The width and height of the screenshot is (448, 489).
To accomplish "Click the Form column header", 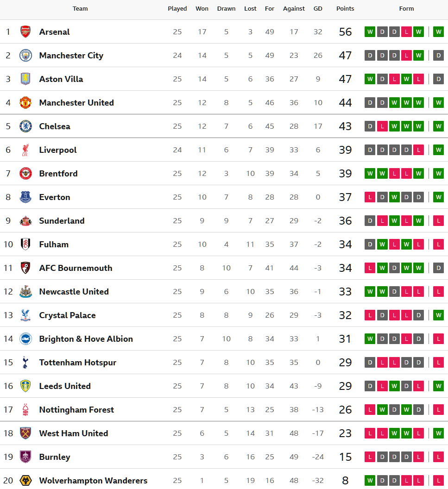I will 406,8.
